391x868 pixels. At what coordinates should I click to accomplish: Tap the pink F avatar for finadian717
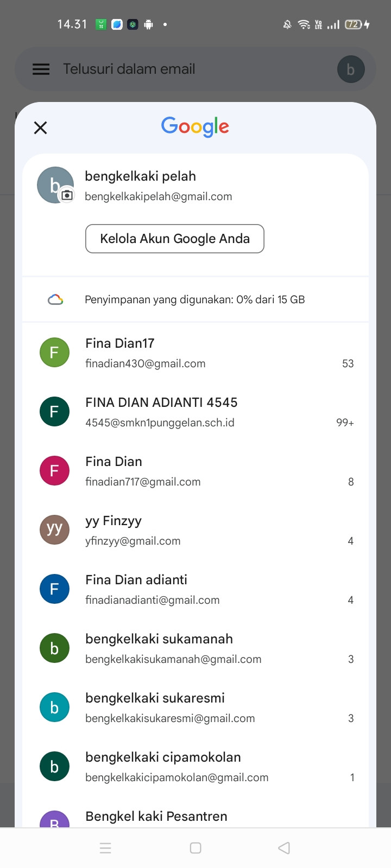coord(54,471)
